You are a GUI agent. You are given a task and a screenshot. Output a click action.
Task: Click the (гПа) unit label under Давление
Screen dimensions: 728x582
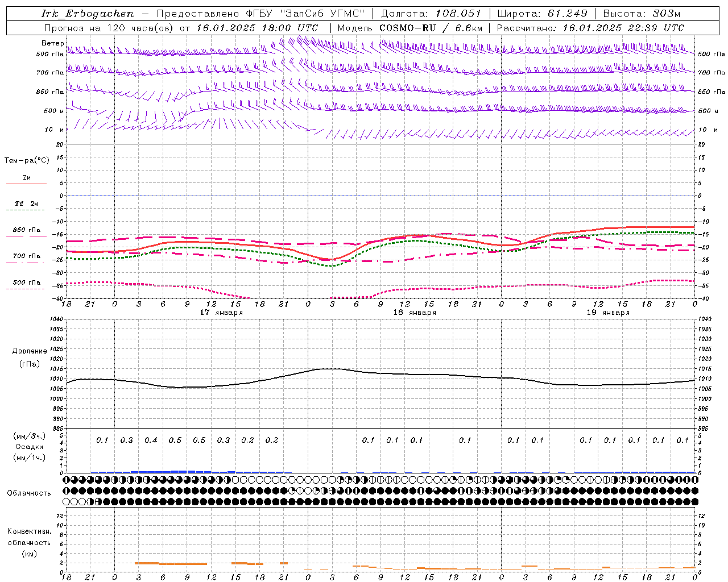point(30,364)
